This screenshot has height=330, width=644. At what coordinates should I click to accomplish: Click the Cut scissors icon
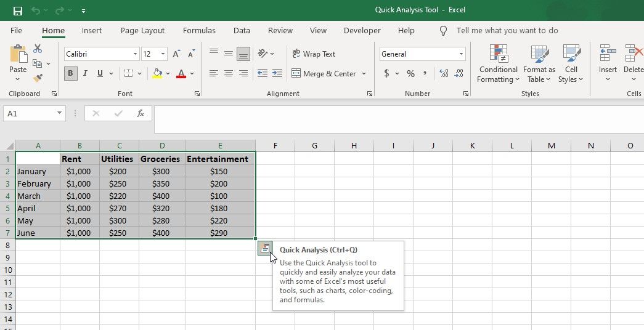pyautogui.click(x=38, y=49)
